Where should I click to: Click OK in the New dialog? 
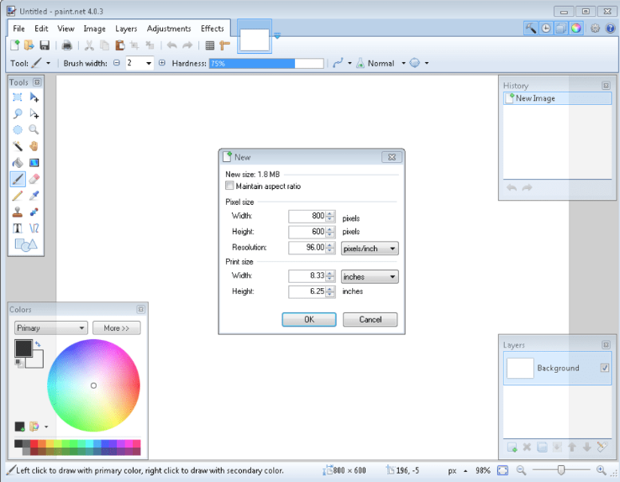pos(309,319)
